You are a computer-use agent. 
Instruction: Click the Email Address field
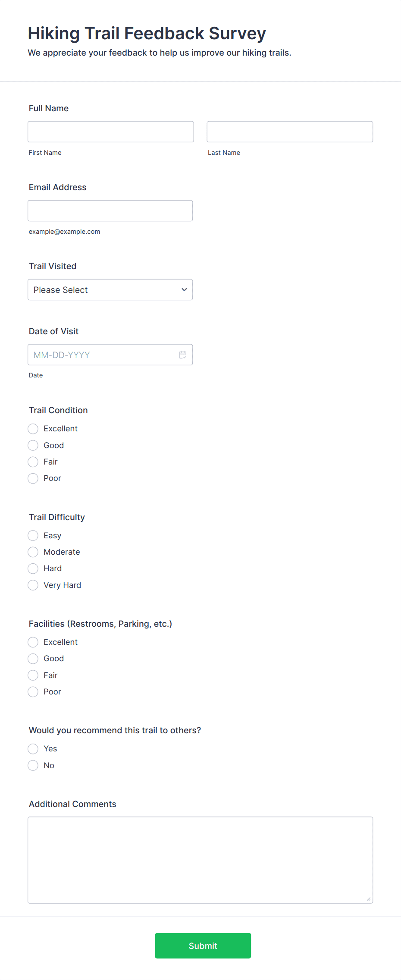point(110,210)
